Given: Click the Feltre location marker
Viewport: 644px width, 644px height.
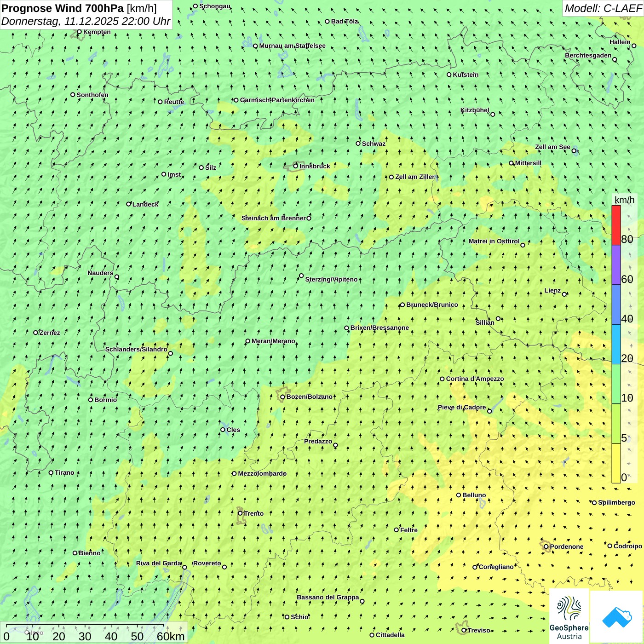Looking at the screenshot, I should tap(397, 530).
